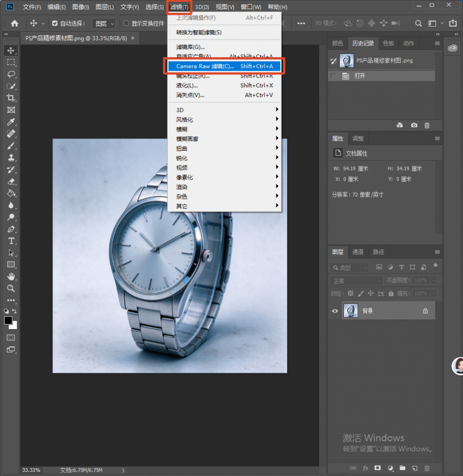Activate the Pen tool
Image resolution: width=463 pixels, height=476 pixels.
(x=11, y=229)
